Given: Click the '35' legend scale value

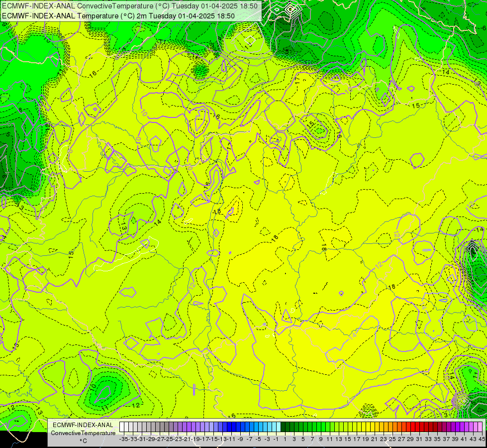Looking at the screenshot, I should pos(438,439).
